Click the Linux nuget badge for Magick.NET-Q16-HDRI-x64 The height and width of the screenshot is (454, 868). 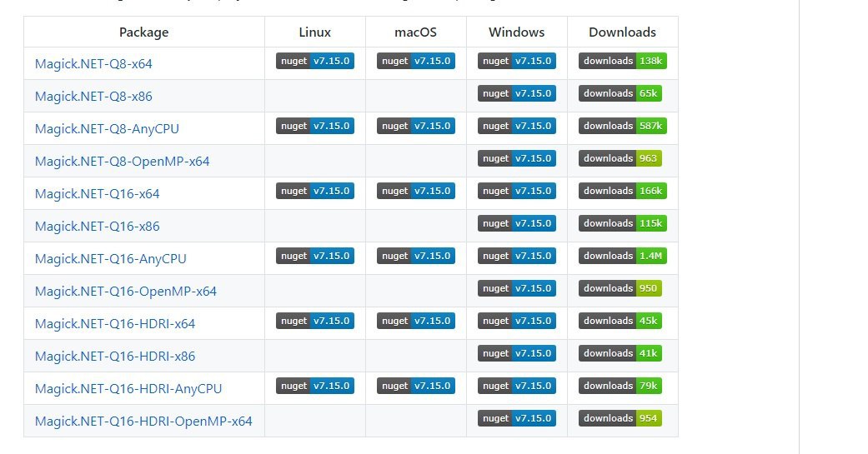click(x=315, y=321)
